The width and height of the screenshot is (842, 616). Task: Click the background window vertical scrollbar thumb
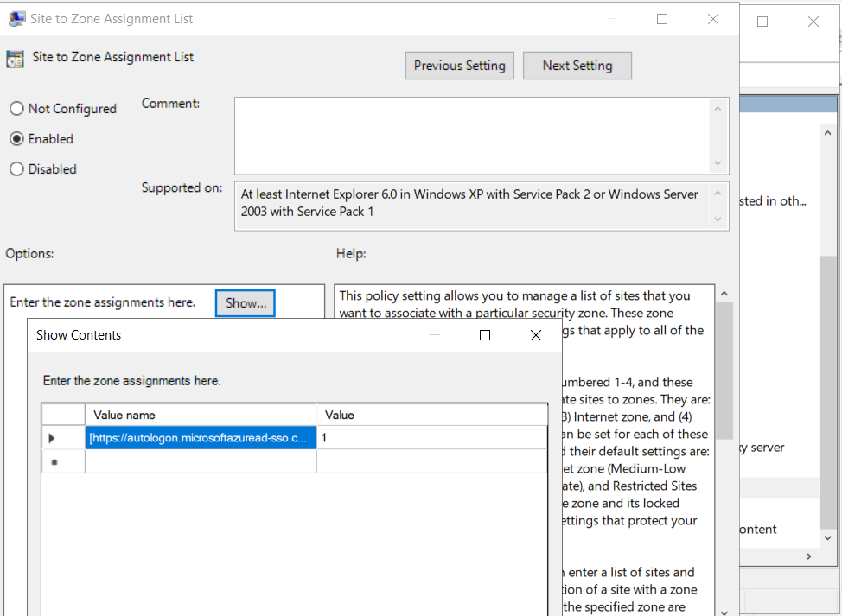(x=827, y=391)
